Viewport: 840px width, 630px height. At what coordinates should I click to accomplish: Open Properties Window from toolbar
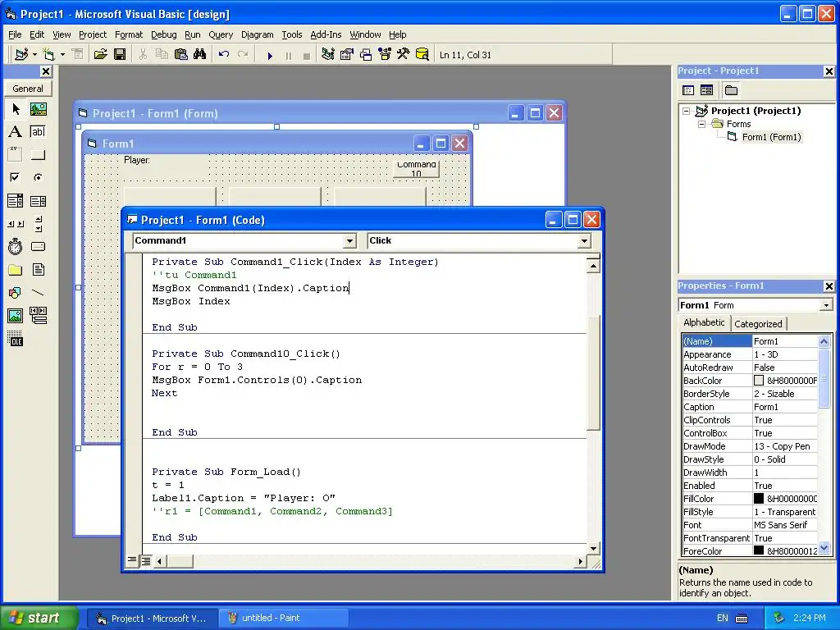click(x=347, y=54)
